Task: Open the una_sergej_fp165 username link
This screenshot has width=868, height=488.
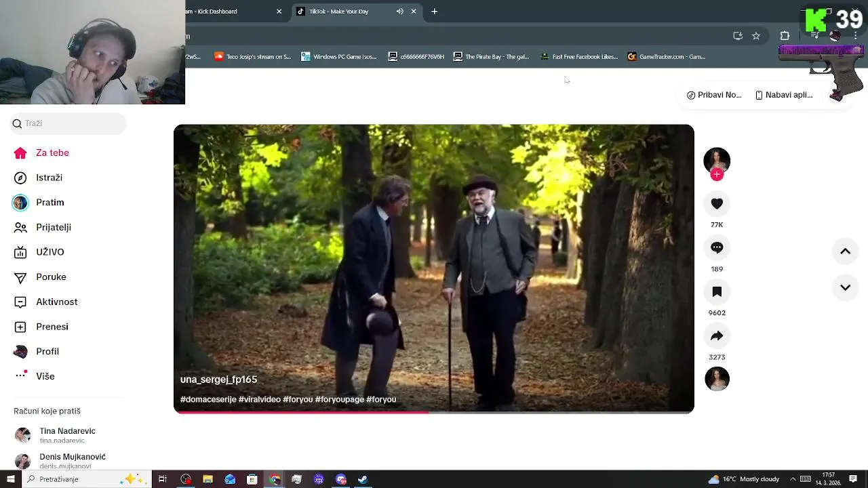Action: 218,380
